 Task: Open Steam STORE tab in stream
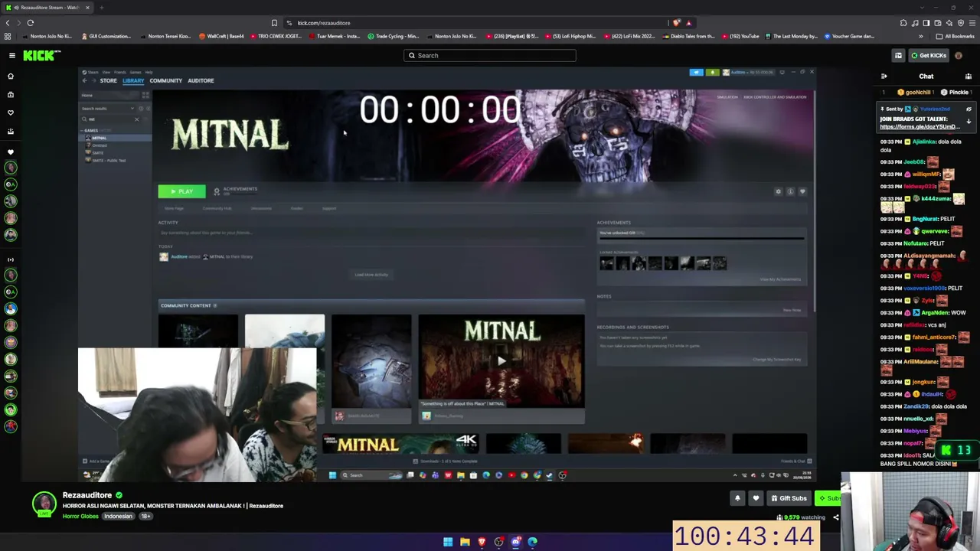108,80
